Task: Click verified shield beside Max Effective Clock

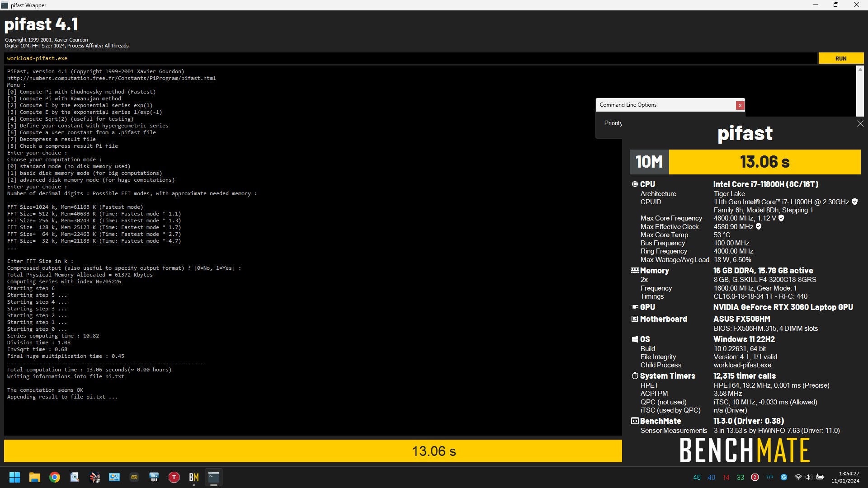Action: pyautogui.click(x=759, y=226)
